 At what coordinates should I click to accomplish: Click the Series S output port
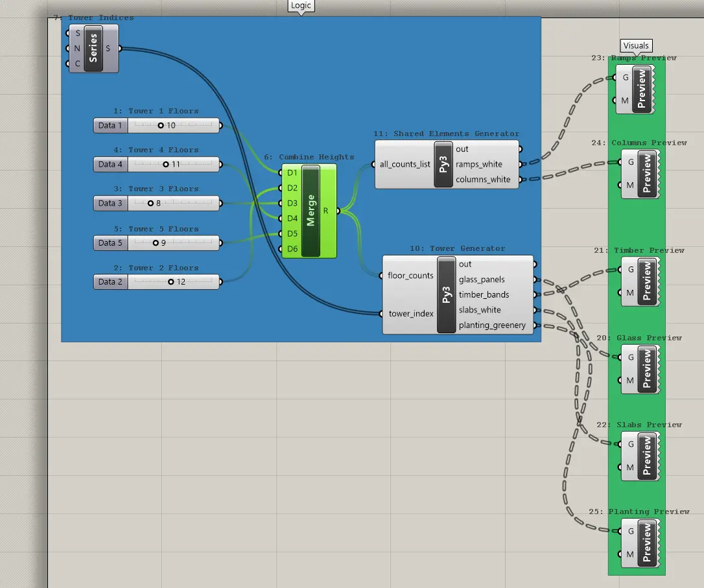(120, 49)
